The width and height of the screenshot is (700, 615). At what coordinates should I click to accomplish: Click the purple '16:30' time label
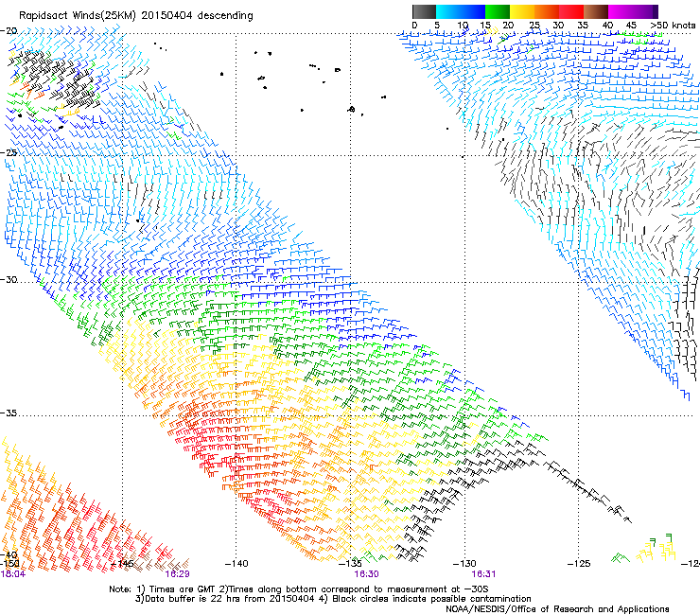(x=366, y=574)
